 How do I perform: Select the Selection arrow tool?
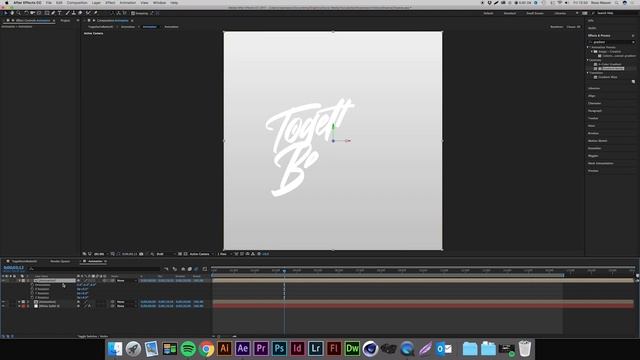[x=5, y=13]
